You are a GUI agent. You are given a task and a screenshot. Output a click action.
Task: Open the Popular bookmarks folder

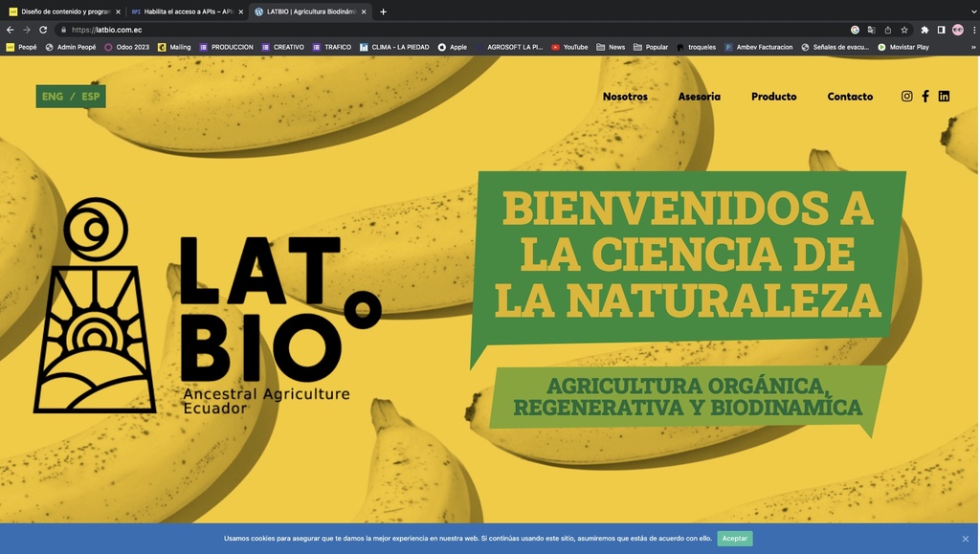[x=651, y=47]
